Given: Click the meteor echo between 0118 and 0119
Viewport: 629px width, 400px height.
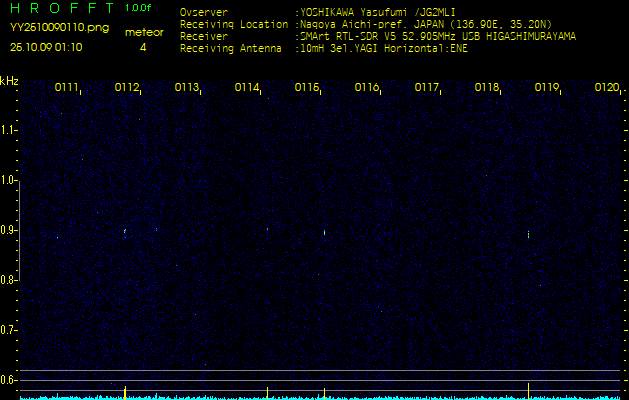Looking at the screenshot, I should point(528,234).
